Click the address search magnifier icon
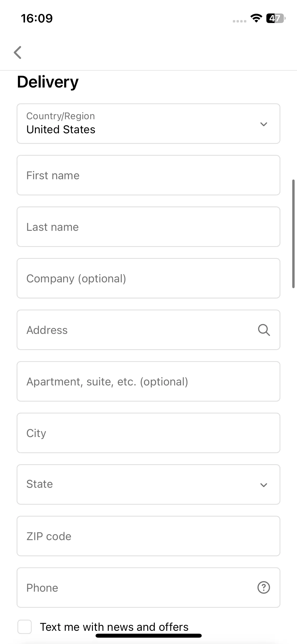 [x=264, y=330]
